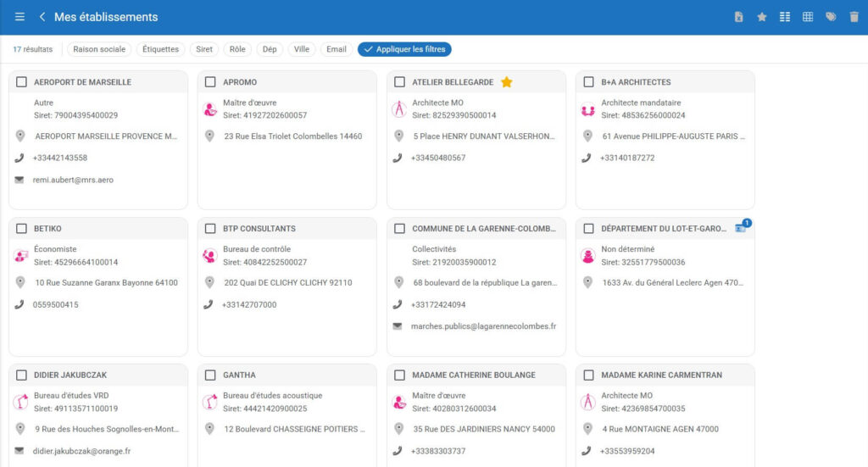Screen dimensions: 868x467
Task: Expand the Étiquettes filter chip
Action: coord(160,49)
